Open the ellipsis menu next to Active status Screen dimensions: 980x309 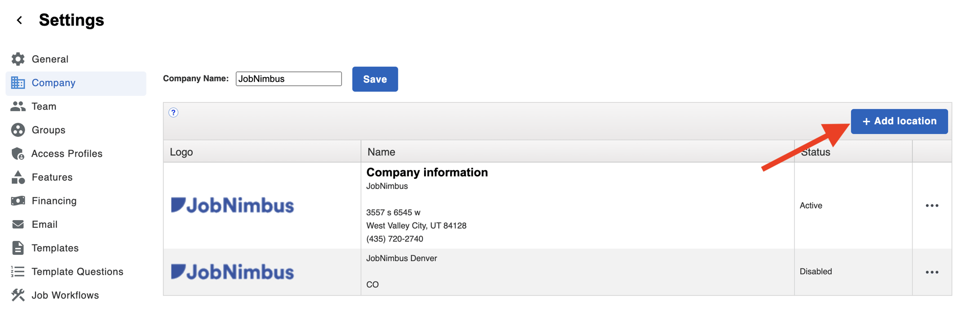coord(932,205)
